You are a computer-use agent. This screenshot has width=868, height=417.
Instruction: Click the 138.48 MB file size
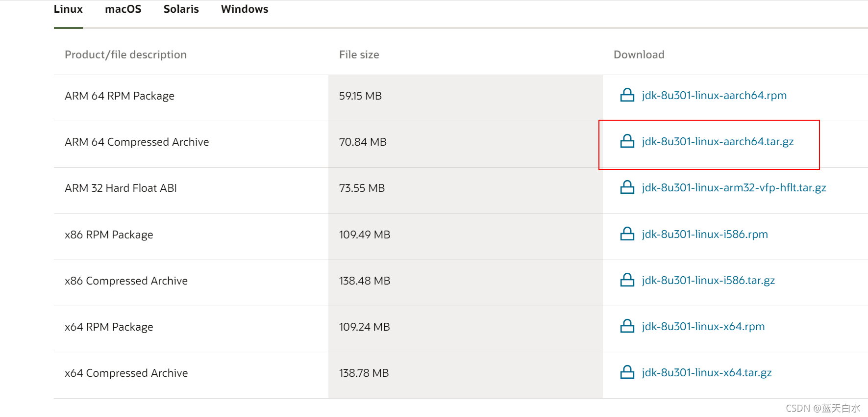[x=365, y=281]
